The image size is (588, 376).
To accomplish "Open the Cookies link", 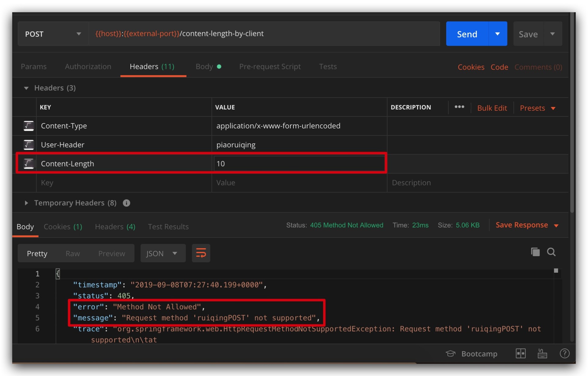I will 471,67.
